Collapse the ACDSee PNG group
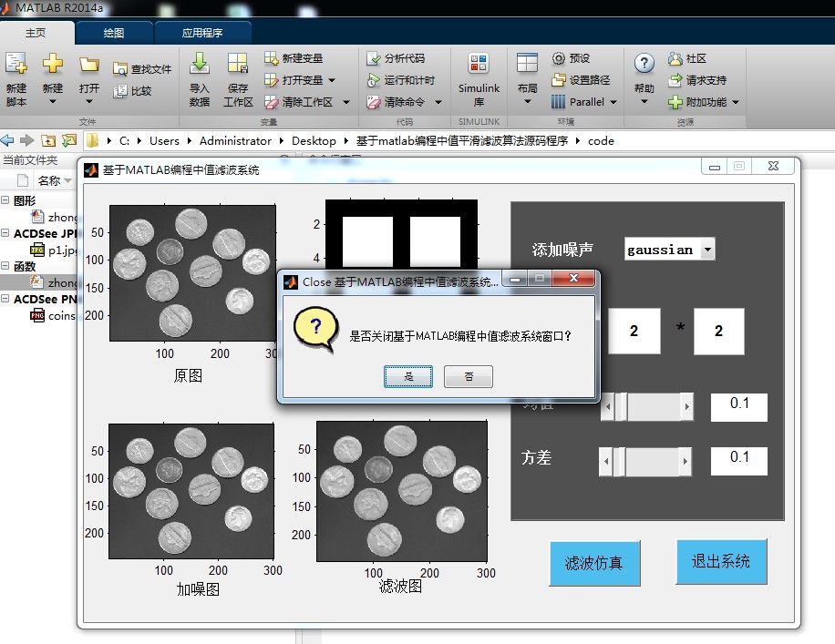The height and width of the screenshot is (644, 835). tap(5, 299)
